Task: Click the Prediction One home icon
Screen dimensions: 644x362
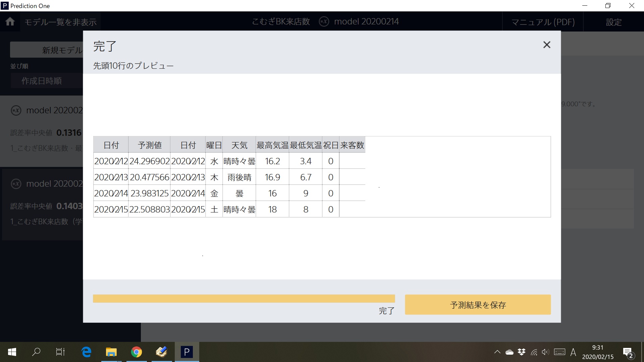Action: coord(11,22)
